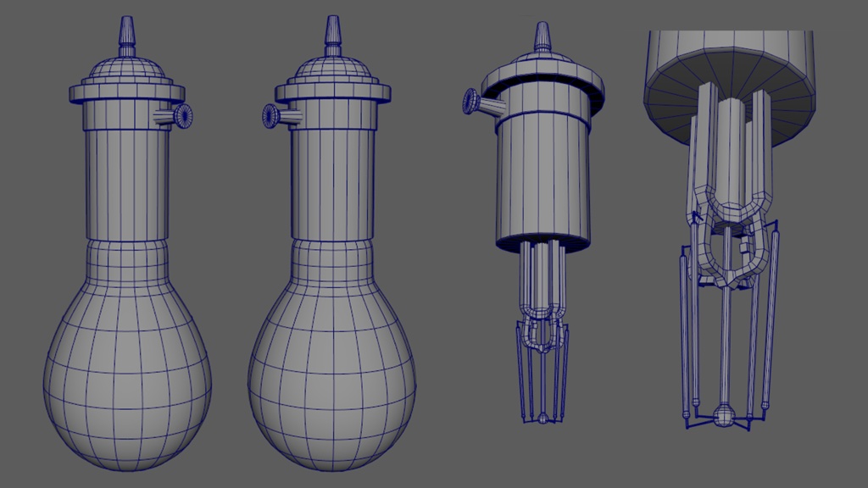
Task: Click the thumbscrew knob on the glassless third model
Action: pos(471,102)
